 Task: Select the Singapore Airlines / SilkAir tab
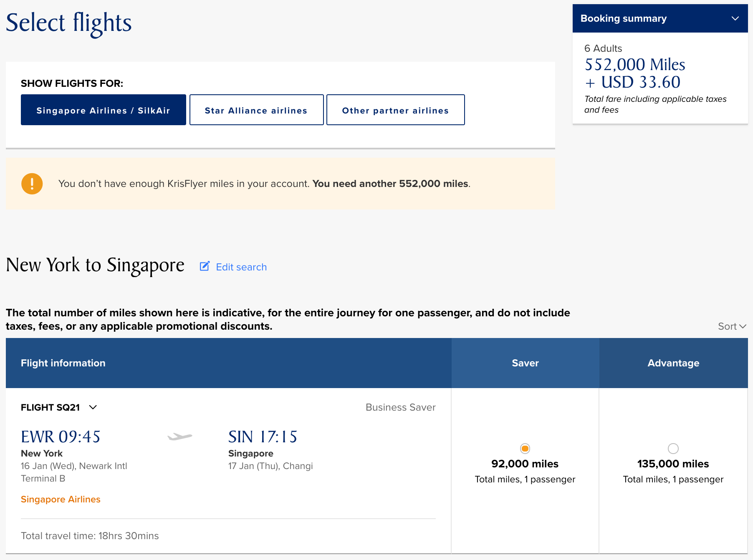click(103, 110)
